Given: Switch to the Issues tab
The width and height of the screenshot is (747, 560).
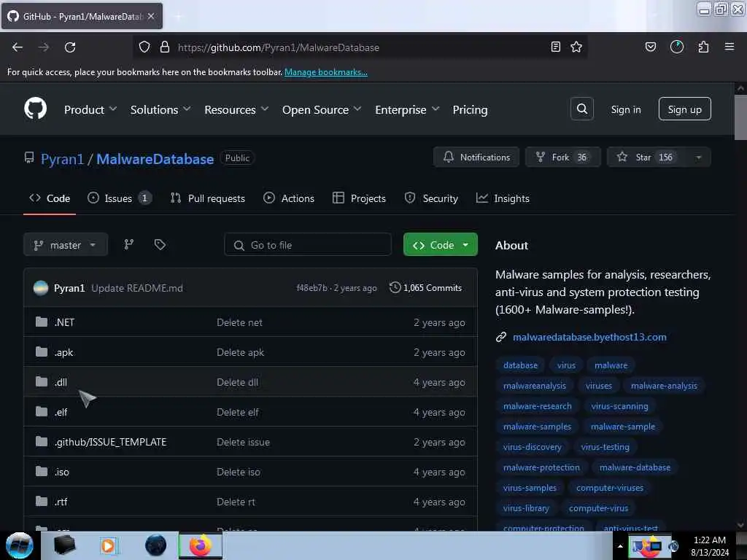Looking at the screenshot, I should 120,198.
